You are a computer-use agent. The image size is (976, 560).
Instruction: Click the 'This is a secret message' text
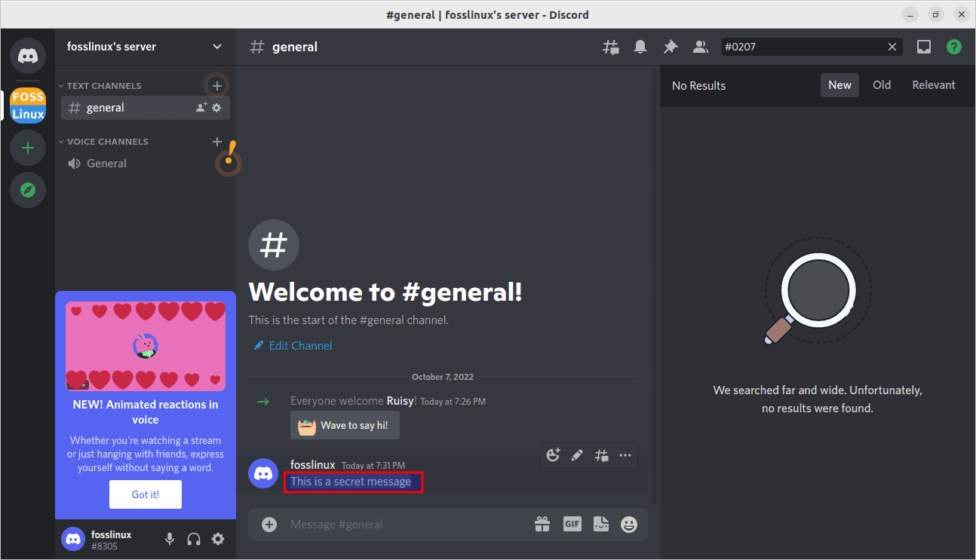[x=351, y=482]
